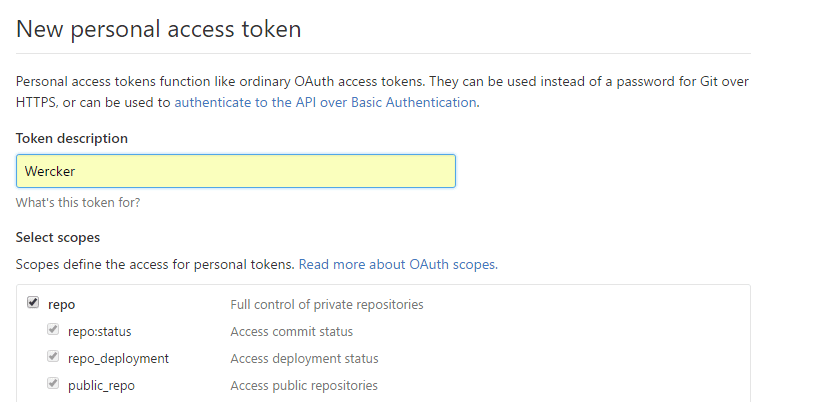Uncheck the repo scope checkbox
This screenshot has width=835, height=402.
pyautogui.click(x=33, y=303)
